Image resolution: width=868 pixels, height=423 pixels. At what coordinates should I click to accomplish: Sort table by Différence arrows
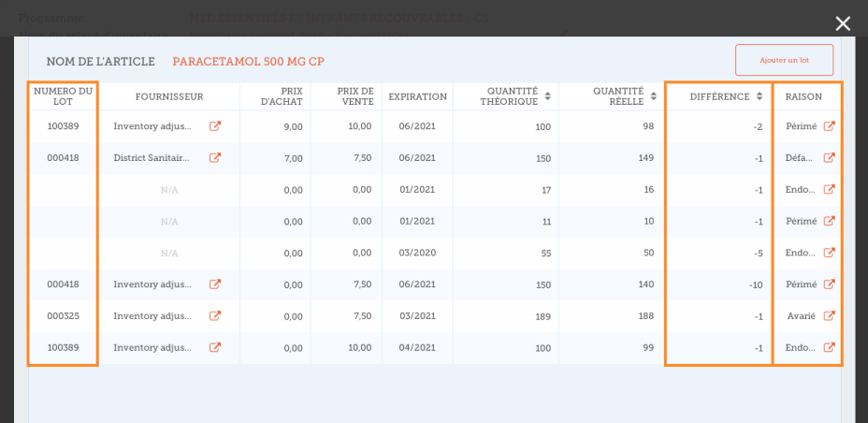tap(759, 96)
